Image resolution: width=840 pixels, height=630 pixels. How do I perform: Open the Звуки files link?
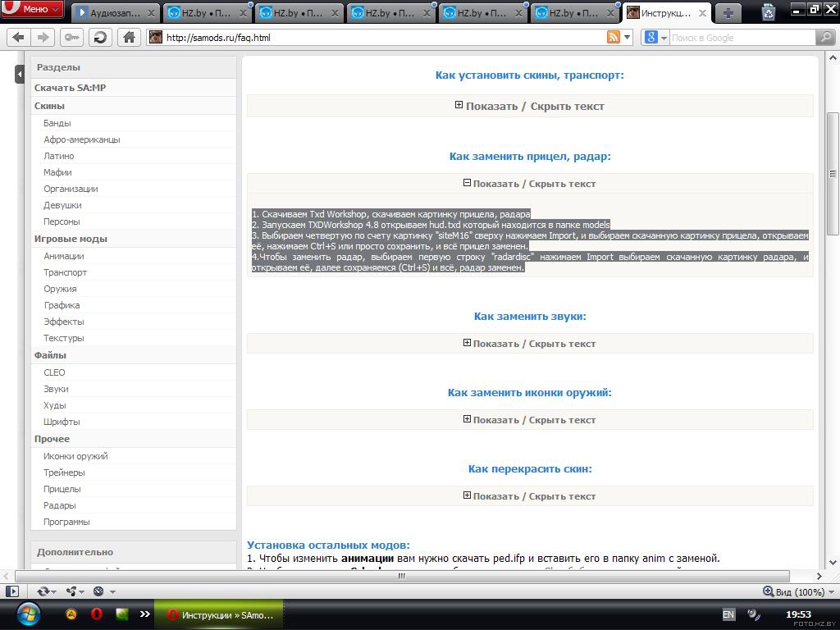tap(56, 389)
